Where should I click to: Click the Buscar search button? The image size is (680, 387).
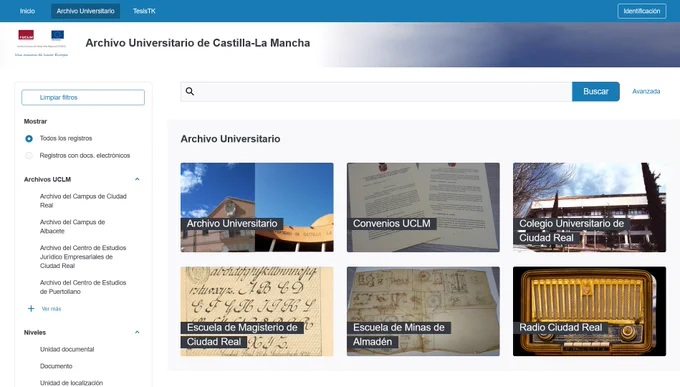pyautogui.click(x=595, y=92)
